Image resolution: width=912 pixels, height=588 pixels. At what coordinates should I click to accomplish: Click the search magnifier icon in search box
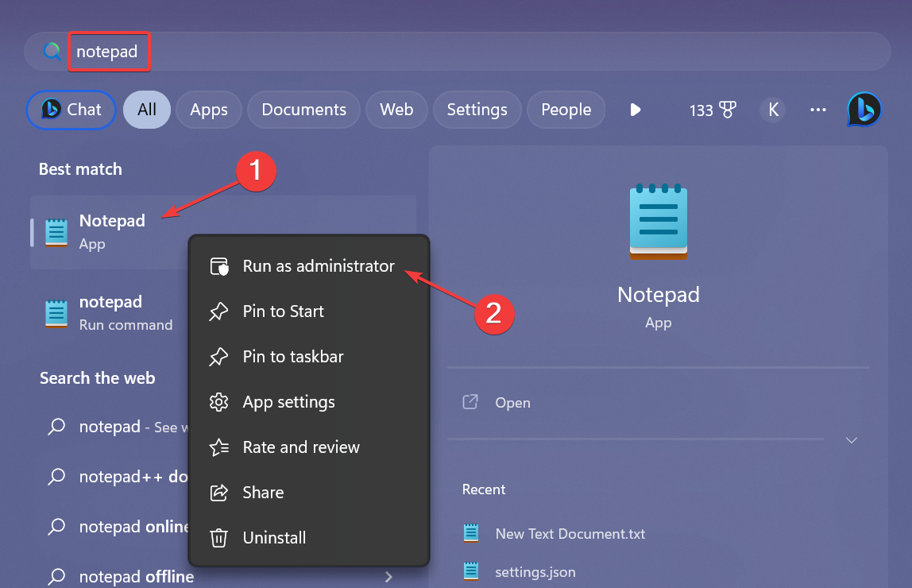click(52, 52)
